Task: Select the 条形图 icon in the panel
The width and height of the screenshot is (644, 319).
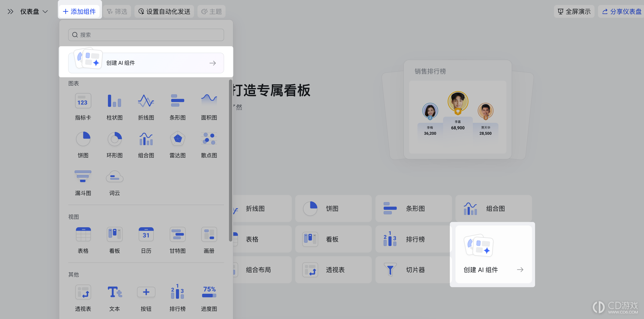Action: (177, 101)
